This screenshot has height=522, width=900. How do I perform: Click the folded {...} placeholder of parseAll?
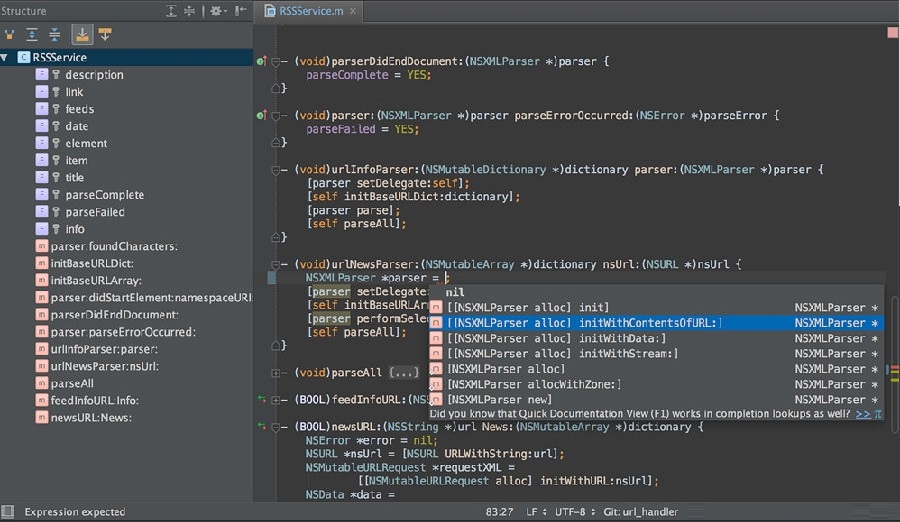(x=404, y=373)
